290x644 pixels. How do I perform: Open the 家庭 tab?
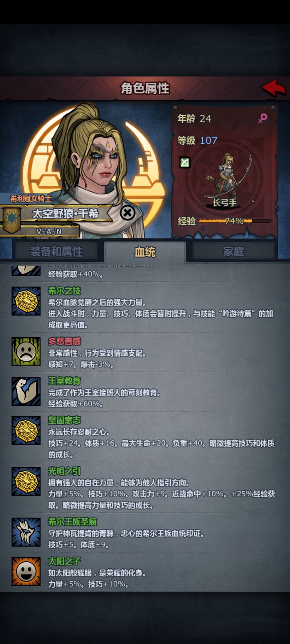(234, 252)
